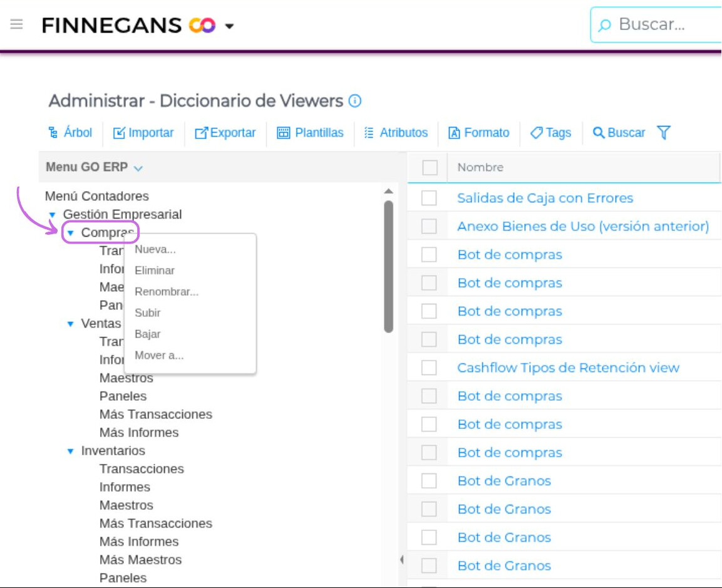Click the Importar toolbar icon
The image size is (722, 588).
pyautogui.click(x=119, y=133)
